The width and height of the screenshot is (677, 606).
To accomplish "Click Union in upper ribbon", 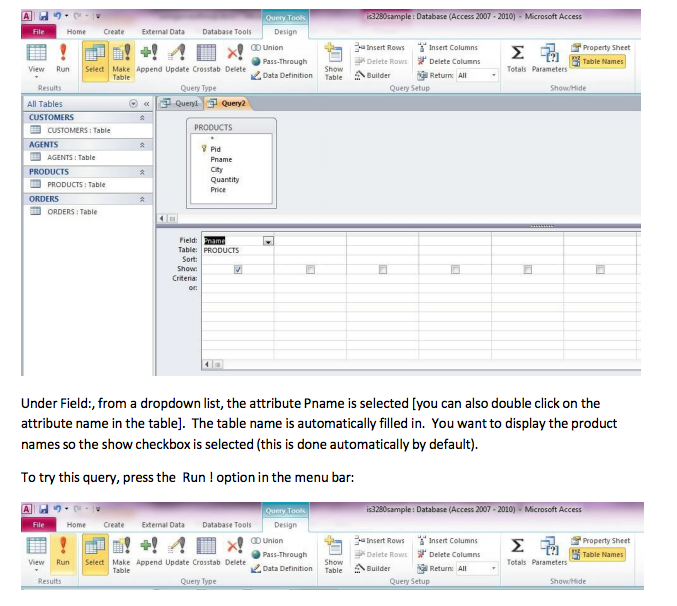I will coord(267,47).
